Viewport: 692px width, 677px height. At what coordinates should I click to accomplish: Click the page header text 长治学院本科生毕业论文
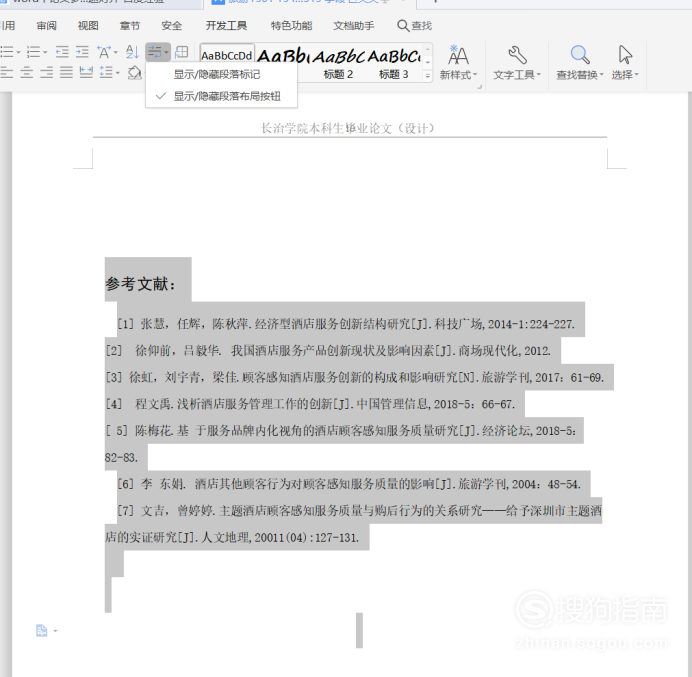point(348,128)
